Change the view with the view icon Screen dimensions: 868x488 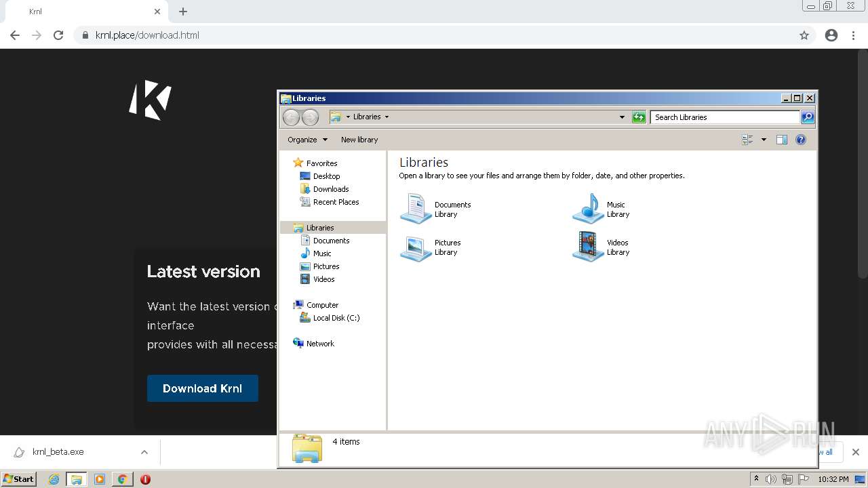(x=747, y=140)
